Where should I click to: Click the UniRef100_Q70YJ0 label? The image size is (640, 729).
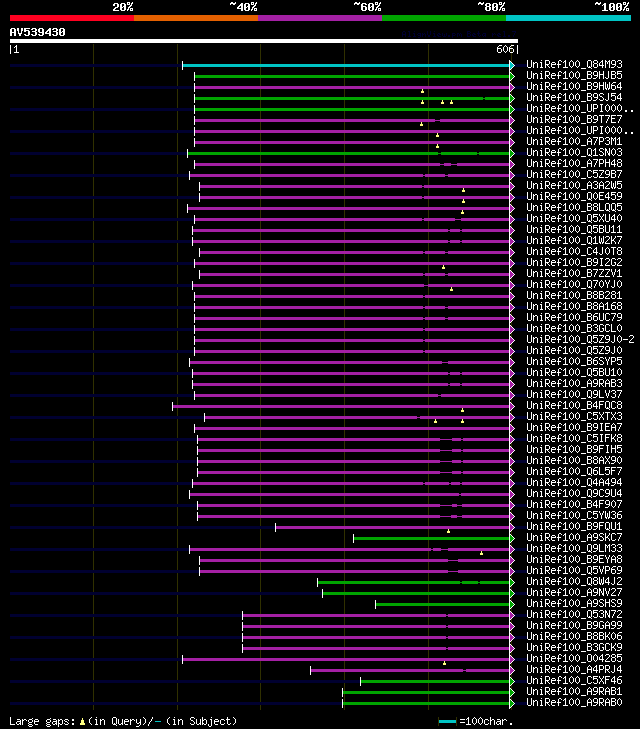(574, 285)
